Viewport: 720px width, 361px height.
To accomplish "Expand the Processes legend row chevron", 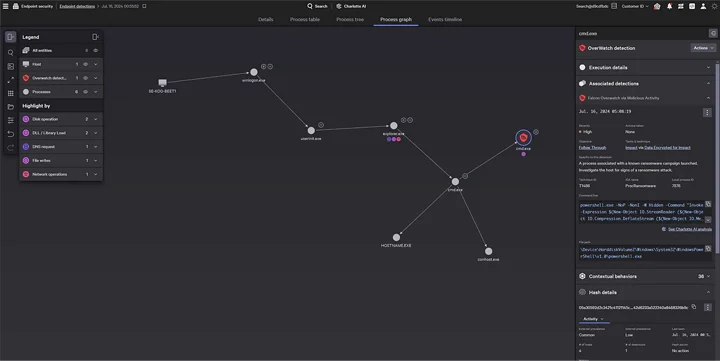I will point(96,92).
